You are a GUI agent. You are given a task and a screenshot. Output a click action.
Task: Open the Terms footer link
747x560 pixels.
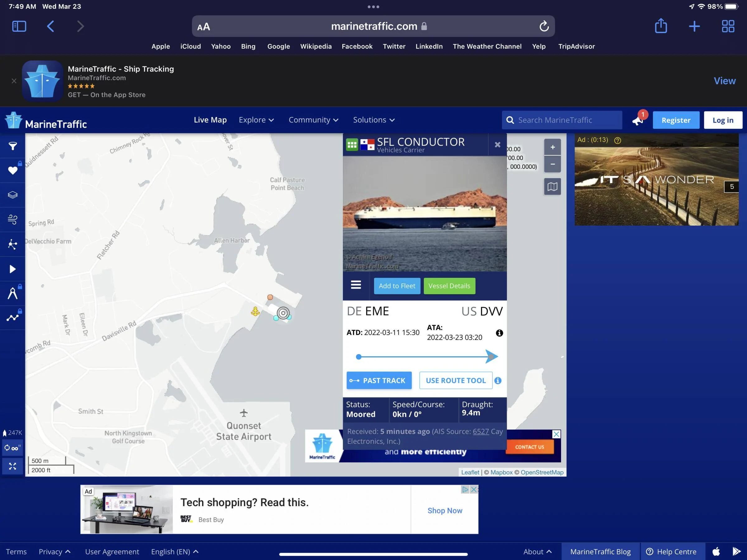[16, 552]
